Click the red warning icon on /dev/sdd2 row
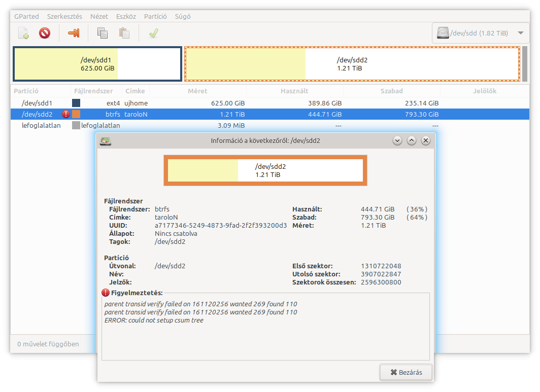The height and width of the screenshot is (392, 540). click(66, 115)
